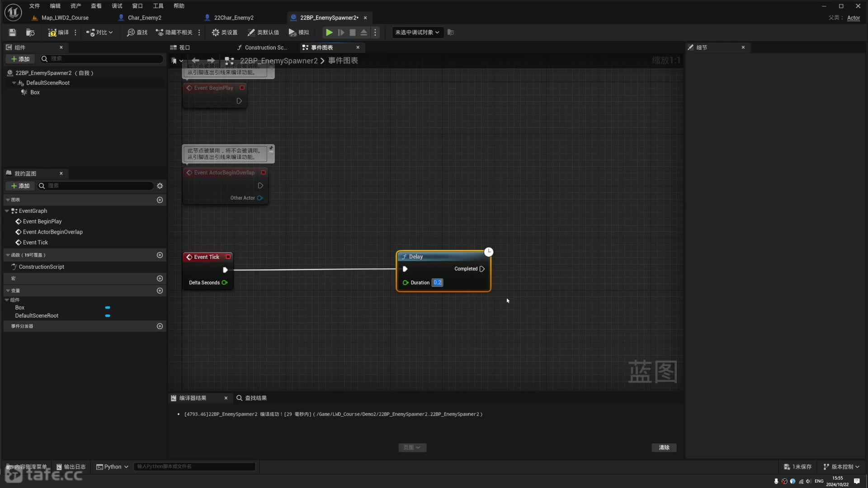This screenshot has width=868, height=488.
Task: Switch to 视口 viewport tab
Action: [x=180, y=47]
